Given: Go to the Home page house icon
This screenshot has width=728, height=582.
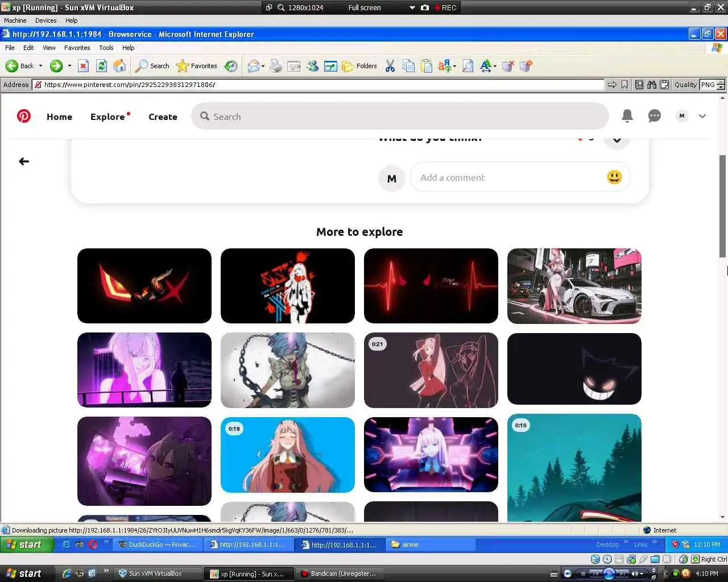Looking at the screenshot, I should (119, 66).
